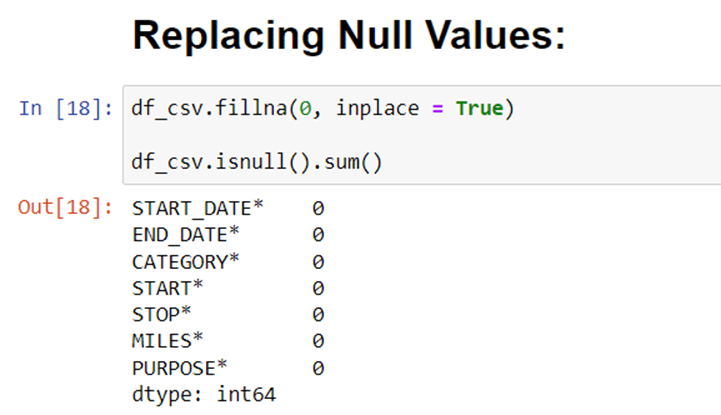
Task: Click the START_DATE* output row
Action: click(228, 208)
